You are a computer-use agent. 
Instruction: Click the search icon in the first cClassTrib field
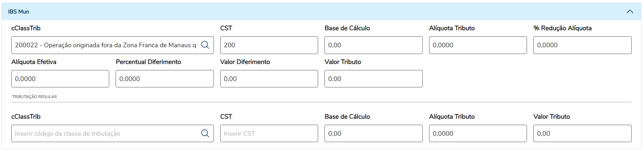205,45
